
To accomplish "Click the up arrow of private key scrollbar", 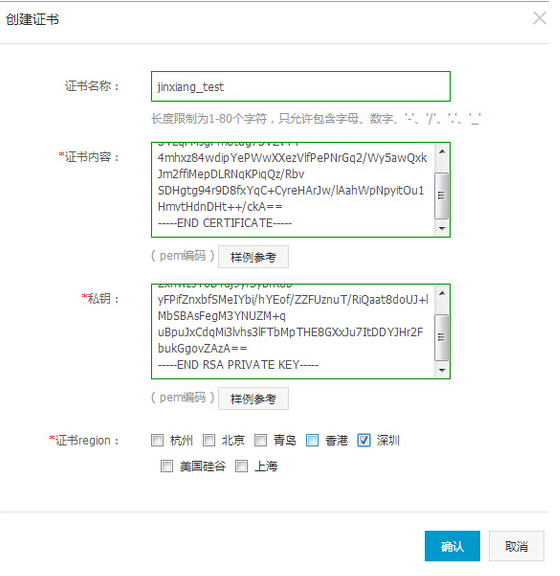I will pyautogui.click(x=442, y=293).
